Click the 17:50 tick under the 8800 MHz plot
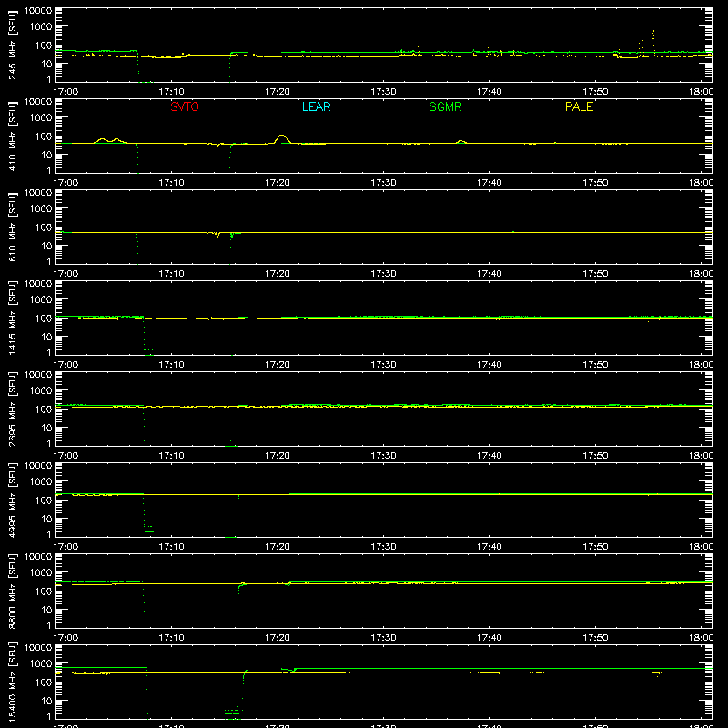Image resolution: width=728 pixels, height=728 pixels. pyautogui.click(x=595, y=638)
